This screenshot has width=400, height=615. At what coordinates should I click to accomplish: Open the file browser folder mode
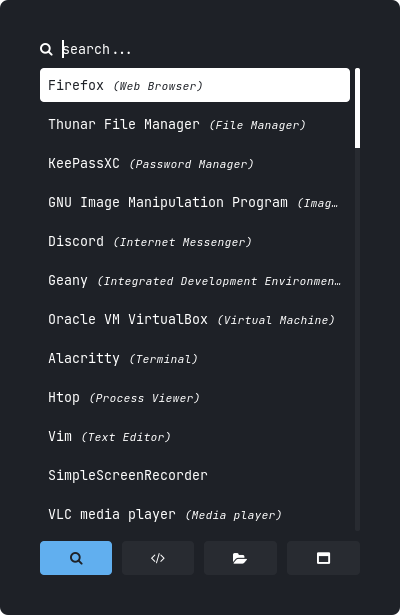[240, 558]
